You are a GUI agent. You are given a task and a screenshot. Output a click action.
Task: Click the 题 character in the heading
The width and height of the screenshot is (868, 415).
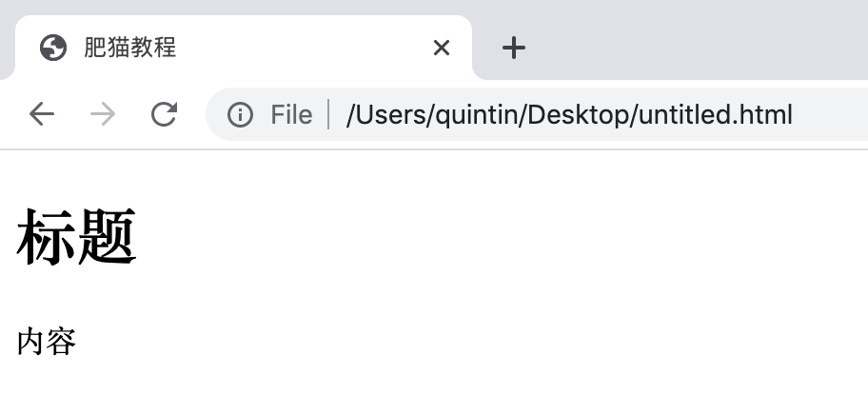tap(107, 237)
